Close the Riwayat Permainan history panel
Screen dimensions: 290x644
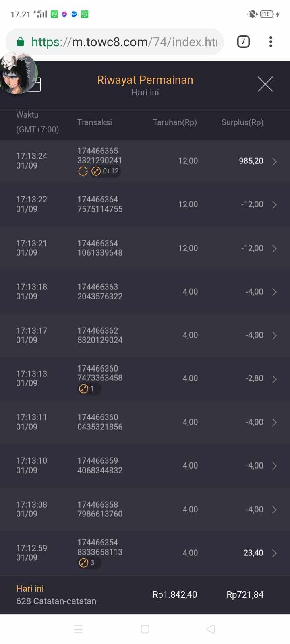(265, 84)
